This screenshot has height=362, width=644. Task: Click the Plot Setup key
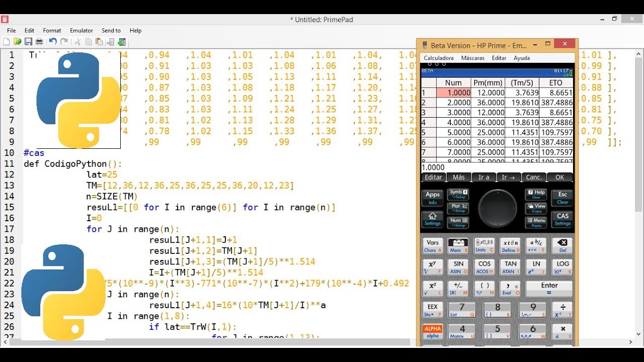pos(458,208)
